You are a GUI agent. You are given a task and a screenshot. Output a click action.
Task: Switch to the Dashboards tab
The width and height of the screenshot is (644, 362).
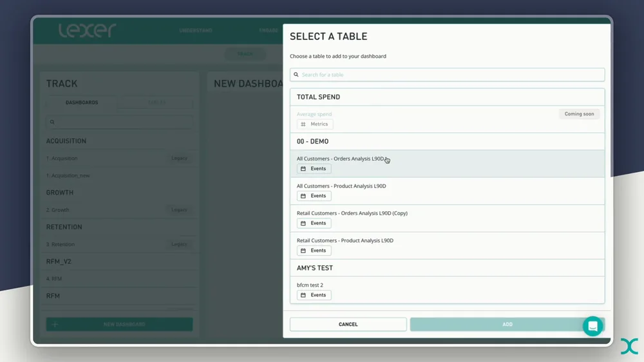(x=82, y=102)
